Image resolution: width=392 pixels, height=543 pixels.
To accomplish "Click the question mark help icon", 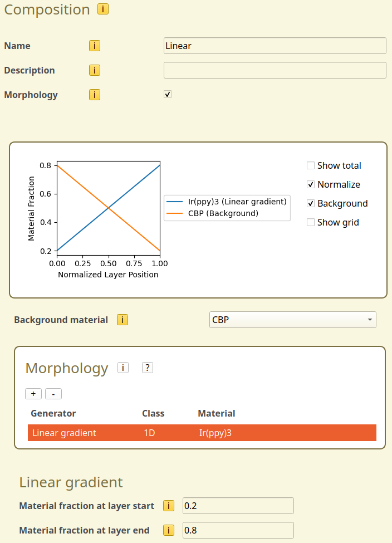I will click(148, 368).
